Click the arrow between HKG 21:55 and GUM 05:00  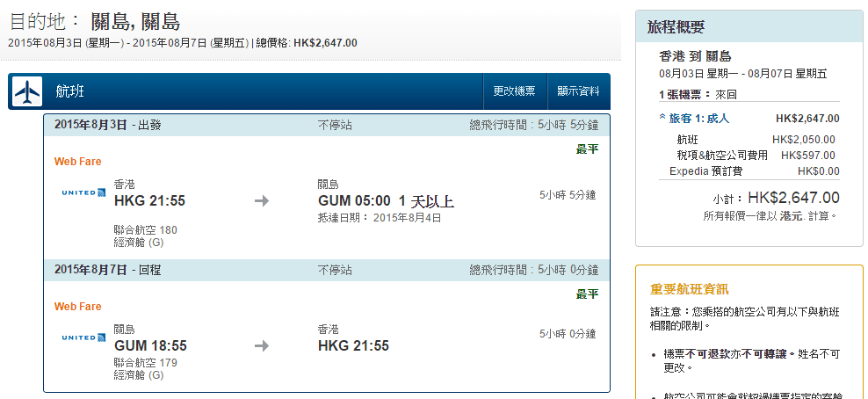pyautogui.click(x=261, y=201)
